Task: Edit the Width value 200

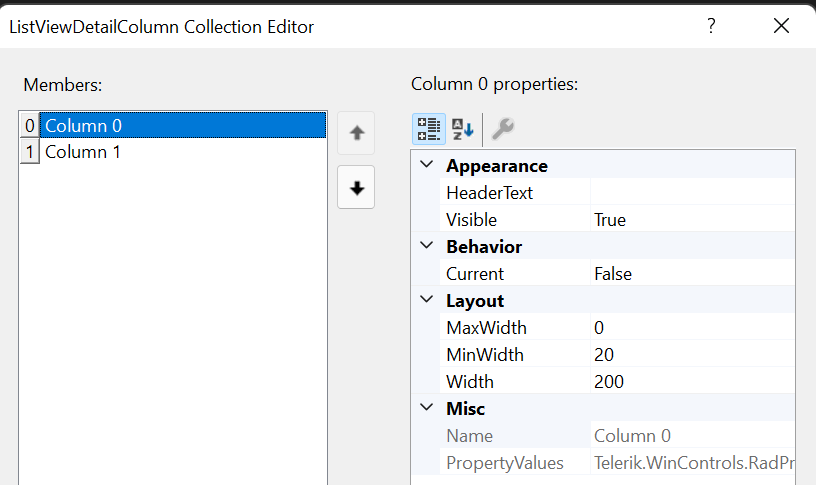Action: (692, 382)
